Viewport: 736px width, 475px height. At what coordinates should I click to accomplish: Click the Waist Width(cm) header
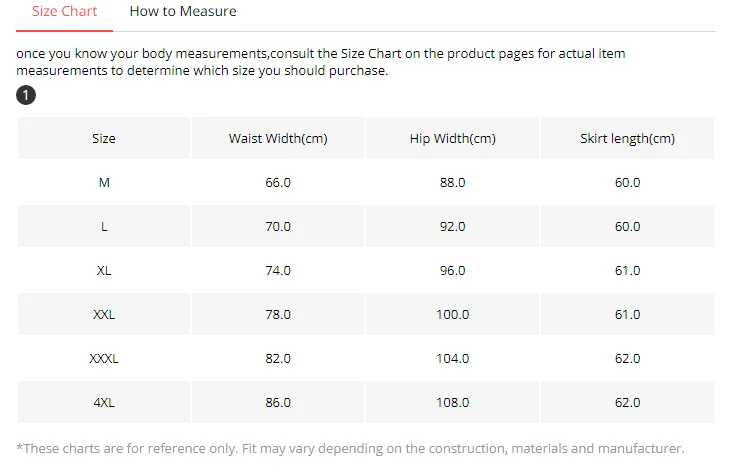click(x=278, y=138)
